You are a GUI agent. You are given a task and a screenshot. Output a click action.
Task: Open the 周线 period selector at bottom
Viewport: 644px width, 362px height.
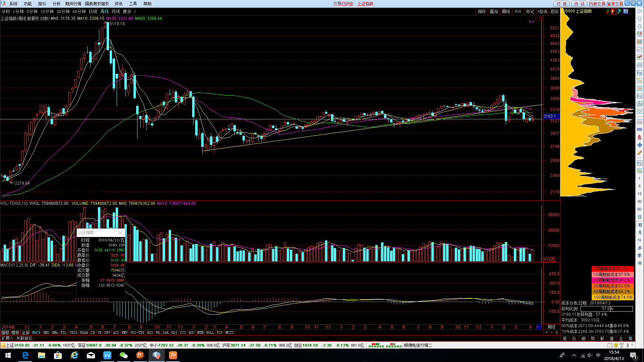click(551, 327)
